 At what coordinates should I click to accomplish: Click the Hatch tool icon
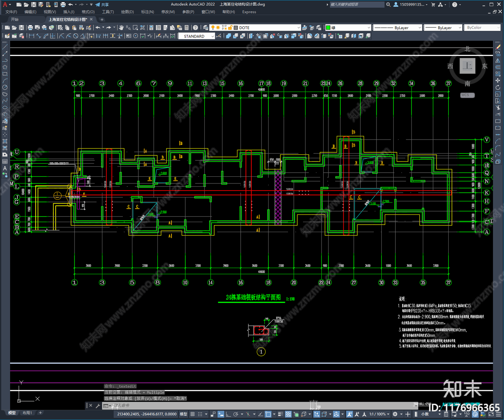point(5,141)
